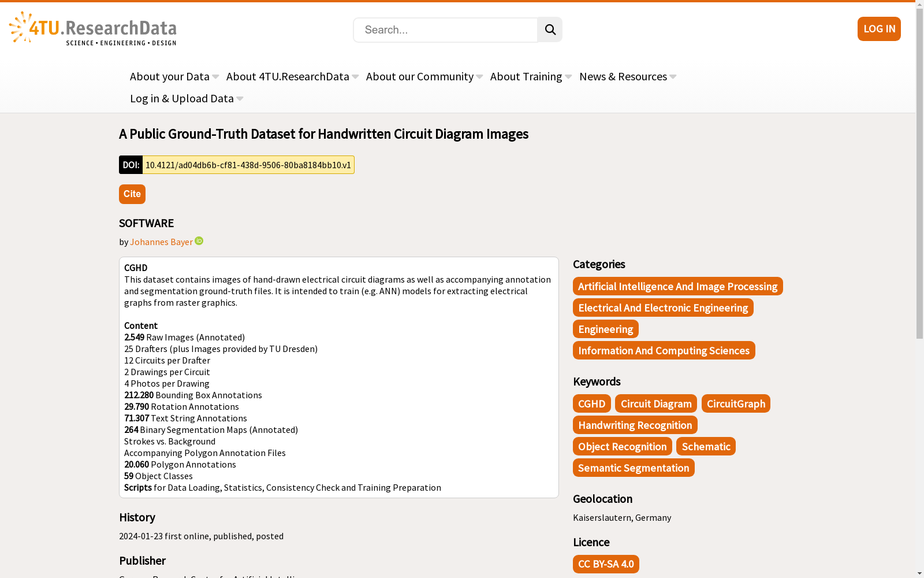Click '212.280 Bounding Box Annotations' text
The width and height of the screenshot is (924, 578).
click(x=193, y=395)
